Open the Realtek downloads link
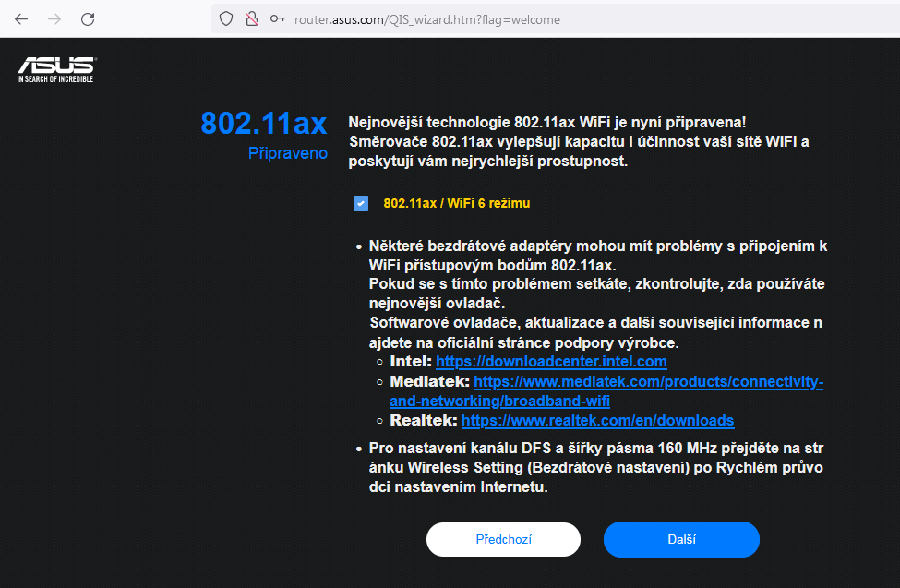The height and width of the screenshot is (588, 900). point(597,421)
